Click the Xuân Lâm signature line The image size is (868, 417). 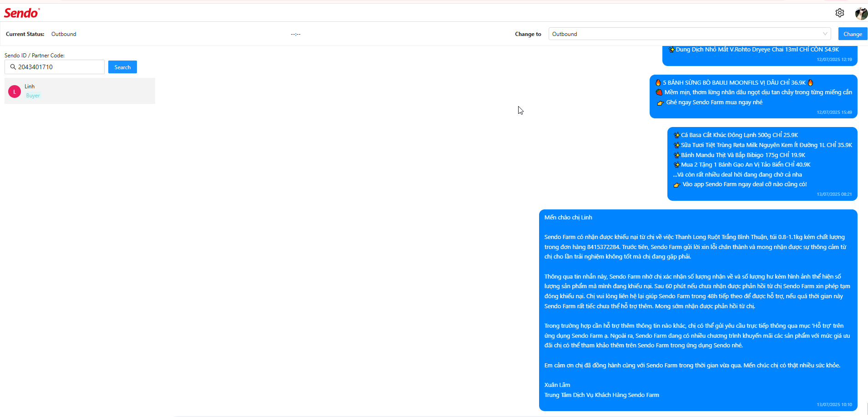point(557,385)
